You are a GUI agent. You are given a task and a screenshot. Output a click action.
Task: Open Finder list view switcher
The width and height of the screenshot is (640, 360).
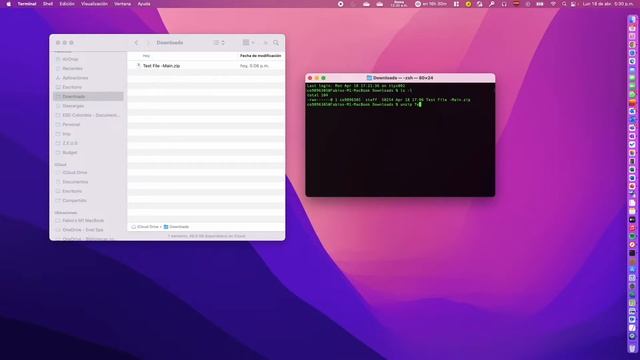(219, 42)
